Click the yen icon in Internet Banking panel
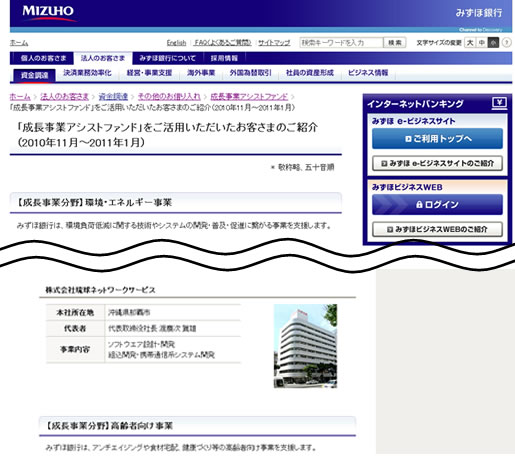This screenshot has width=515, height=456. 499,103
